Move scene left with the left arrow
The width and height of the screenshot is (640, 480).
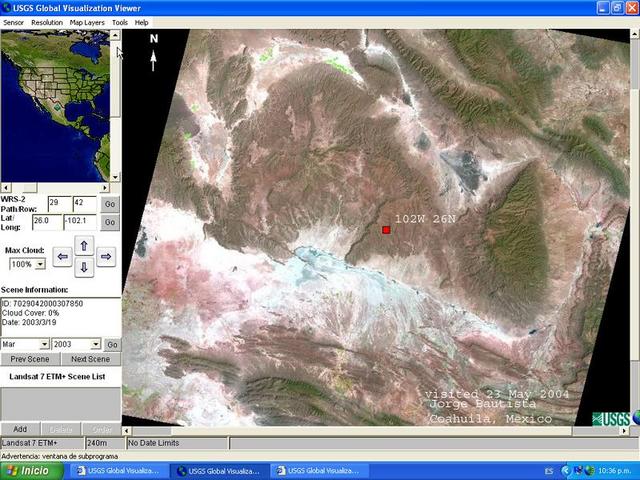tap(62, 257)
